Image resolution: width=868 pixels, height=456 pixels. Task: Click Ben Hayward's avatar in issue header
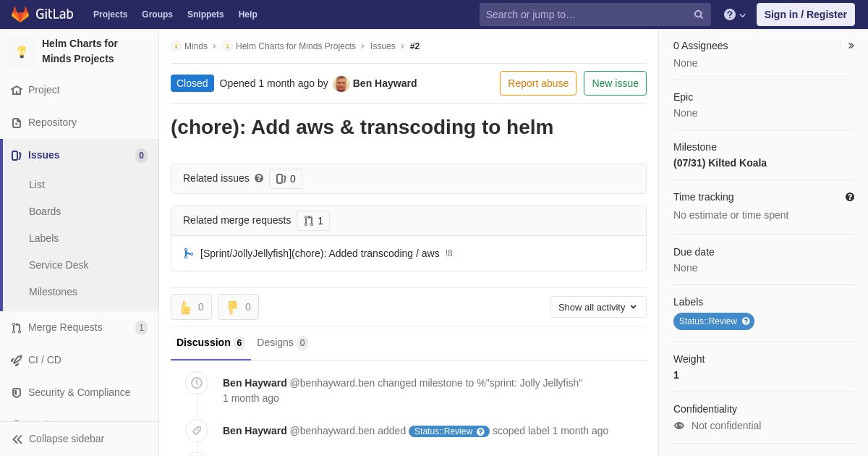coord(341,83)
